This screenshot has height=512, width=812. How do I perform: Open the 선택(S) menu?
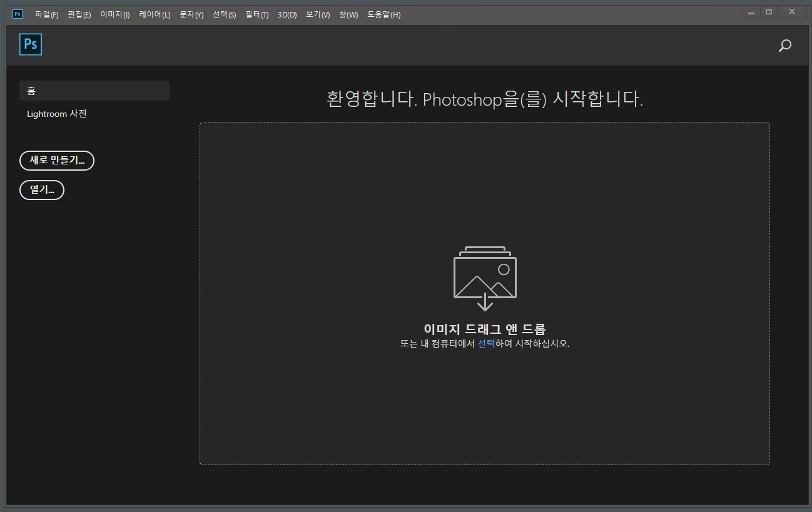[225, 14]
